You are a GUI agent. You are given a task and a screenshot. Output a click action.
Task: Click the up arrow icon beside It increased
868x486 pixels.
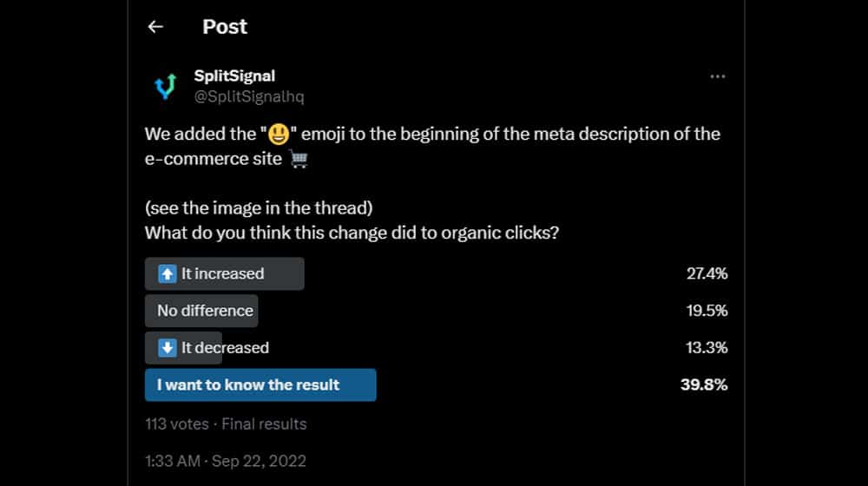tap(168, 273)
